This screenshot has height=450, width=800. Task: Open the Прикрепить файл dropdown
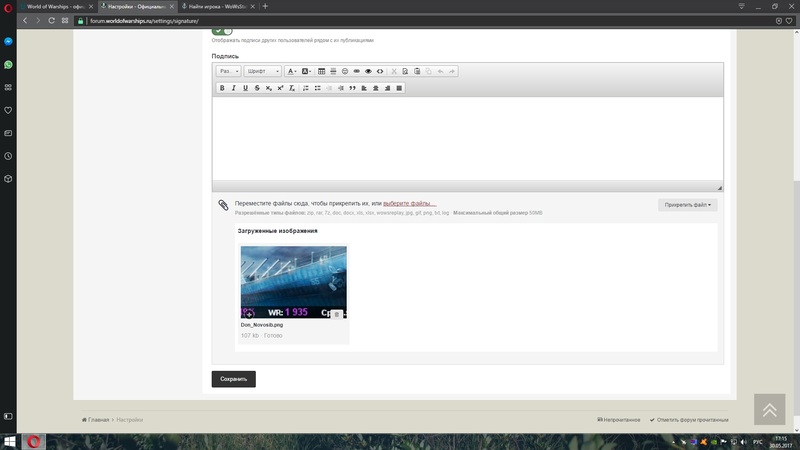pyautogui.click(x=687, y=205)
